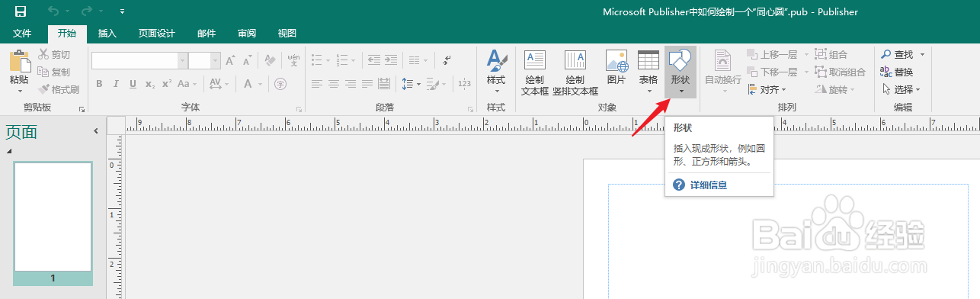980x299 pixels.
Task: Switch to the 审阅 ribbon tab
Action: click(x=247, y=34)
